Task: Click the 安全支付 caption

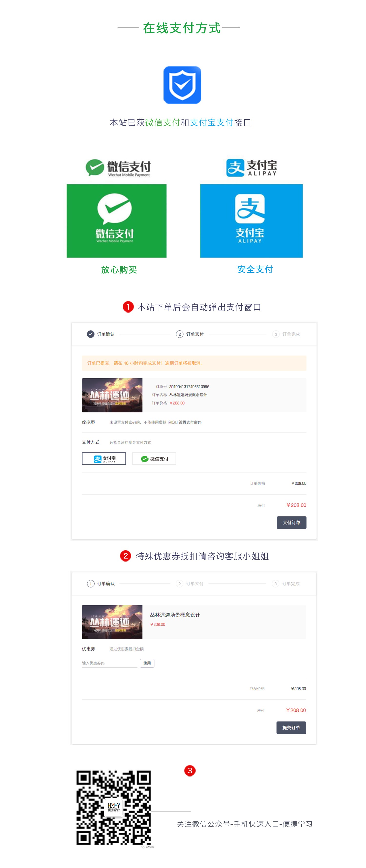Action: 255,270
